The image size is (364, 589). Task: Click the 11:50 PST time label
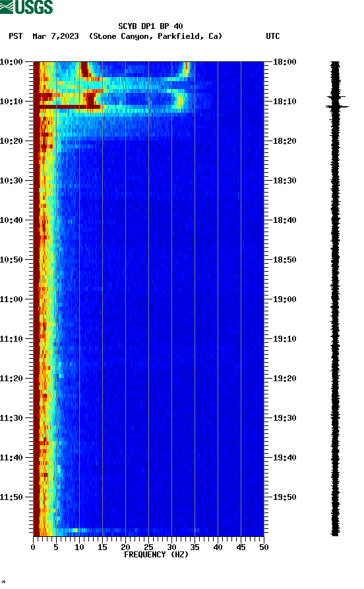pyautogui.click(x=11, y=497)
